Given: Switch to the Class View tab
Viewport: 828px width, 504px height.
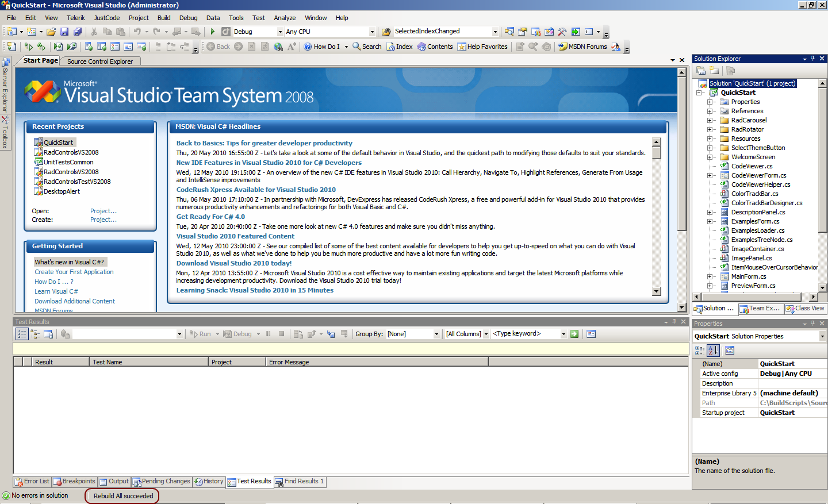Looking at the screenshot, I should click(x=805, y=309).
